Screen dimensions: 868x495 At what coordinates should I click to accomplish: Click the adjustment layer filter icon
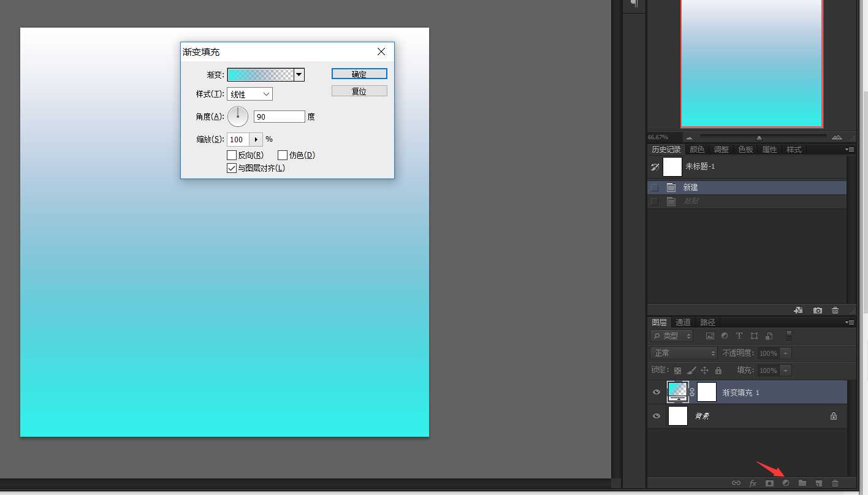click(x=725, y=336)
